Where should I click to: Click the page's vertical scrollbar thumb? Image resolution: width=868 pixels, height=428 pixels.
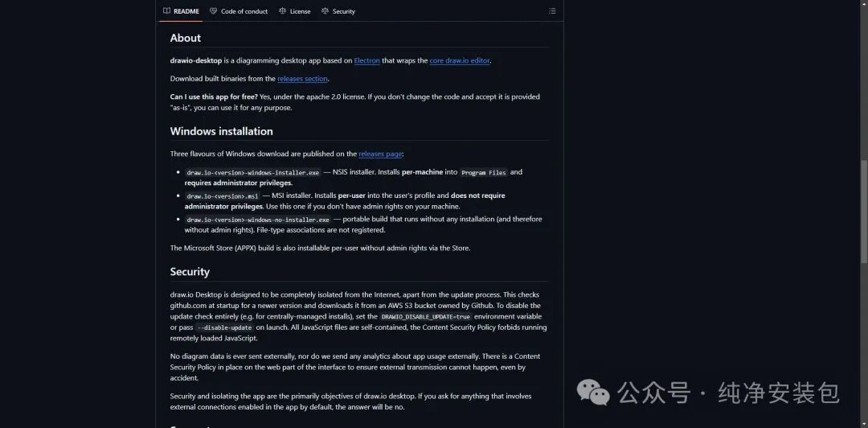click(864, 212)
